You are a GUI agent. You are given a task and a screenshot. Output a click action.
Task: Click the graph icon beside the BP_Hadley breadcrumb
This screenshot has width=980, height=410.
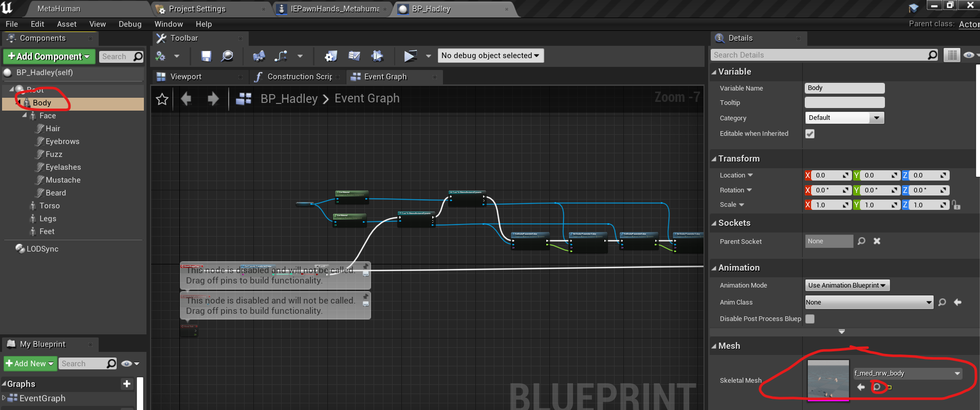(x=244, y=99)
